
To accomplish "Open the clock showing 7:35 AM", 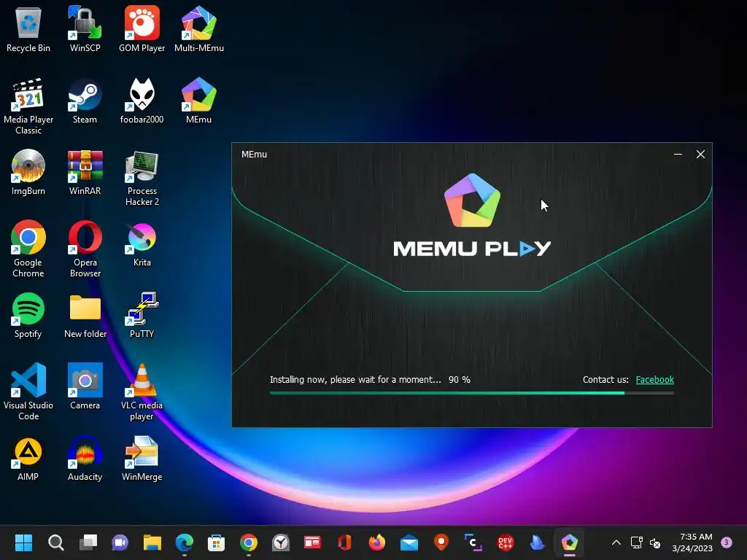I will pos(692,542).
